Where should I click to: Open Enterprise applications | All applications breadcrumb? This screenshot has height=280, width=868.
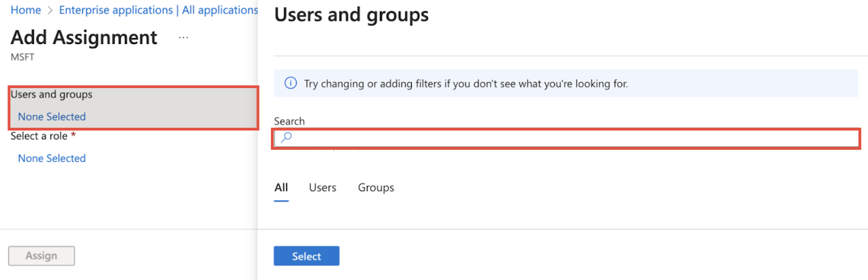point(158,10)
